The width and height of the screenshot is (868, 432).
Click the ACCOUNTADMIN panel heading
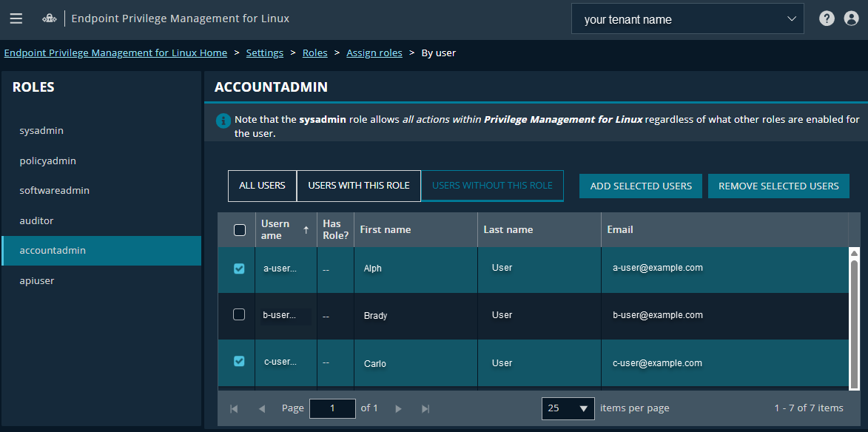(271, 87)
